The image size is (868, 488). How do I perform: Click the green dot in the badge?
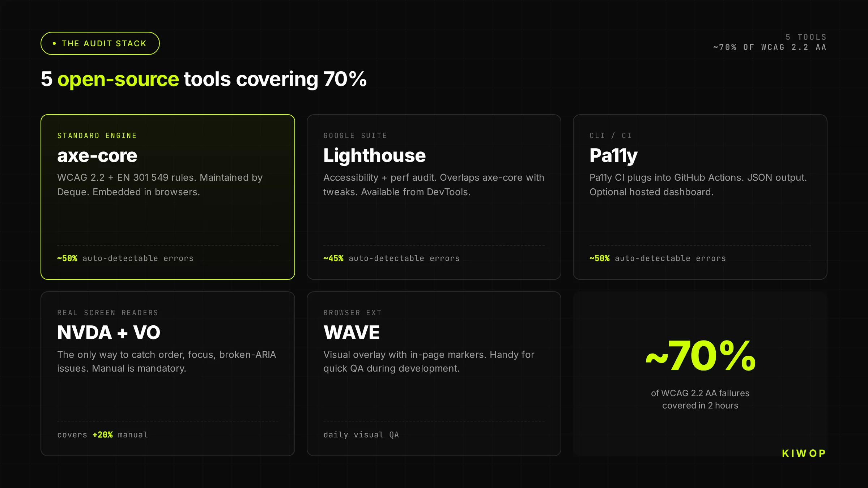[x=54, y=43]
